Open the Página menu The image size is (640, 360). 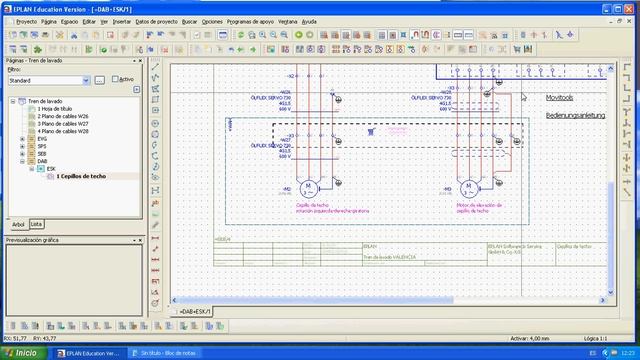tap(49, 22)
